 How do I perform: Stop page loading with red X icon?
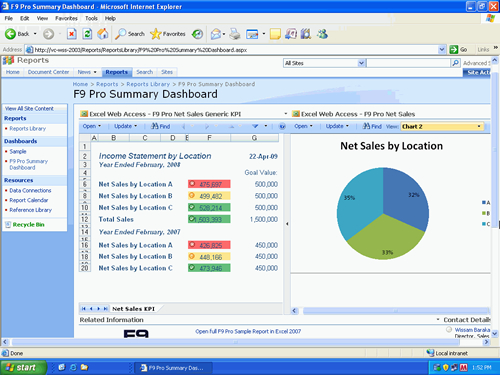72,34
